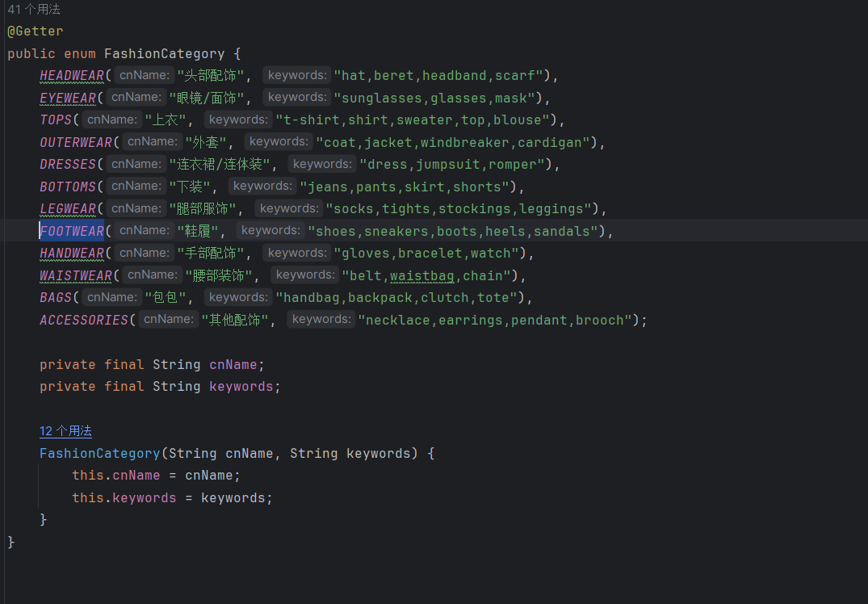
Task: Click the "dress,jumpsuit,romper" string
Action: pos(452,165)
